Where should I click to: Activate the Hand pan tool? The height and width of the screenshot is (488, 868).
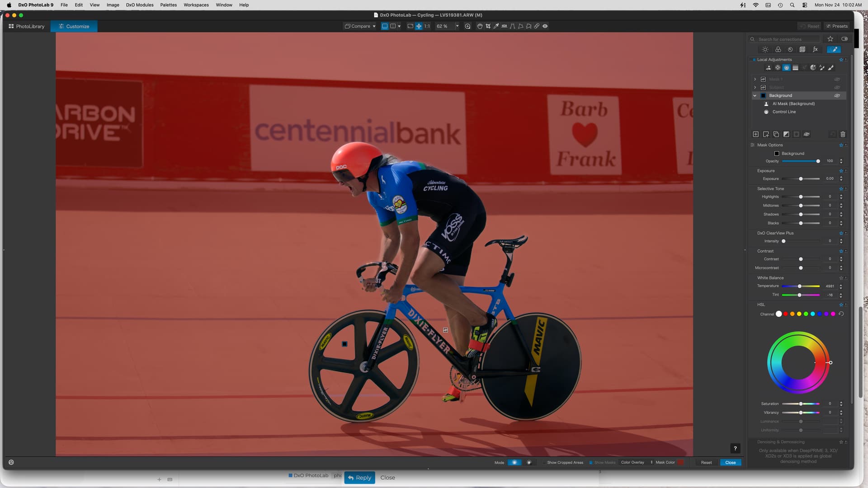[480, 26]
